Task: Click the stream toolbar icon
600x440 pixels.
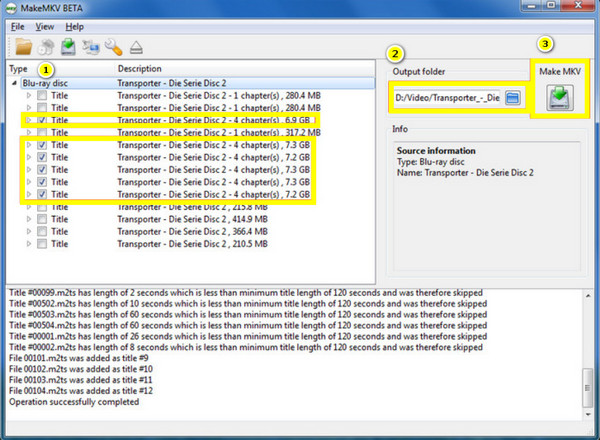Action: (x=91, y=47)
